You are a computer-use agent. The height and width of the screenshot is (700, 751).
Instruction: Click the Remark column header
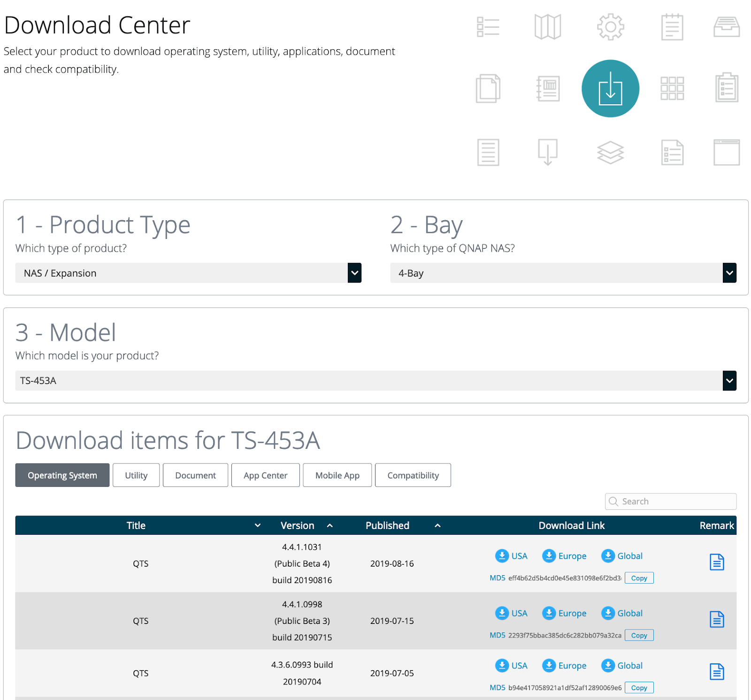click(x=716, y=525)
